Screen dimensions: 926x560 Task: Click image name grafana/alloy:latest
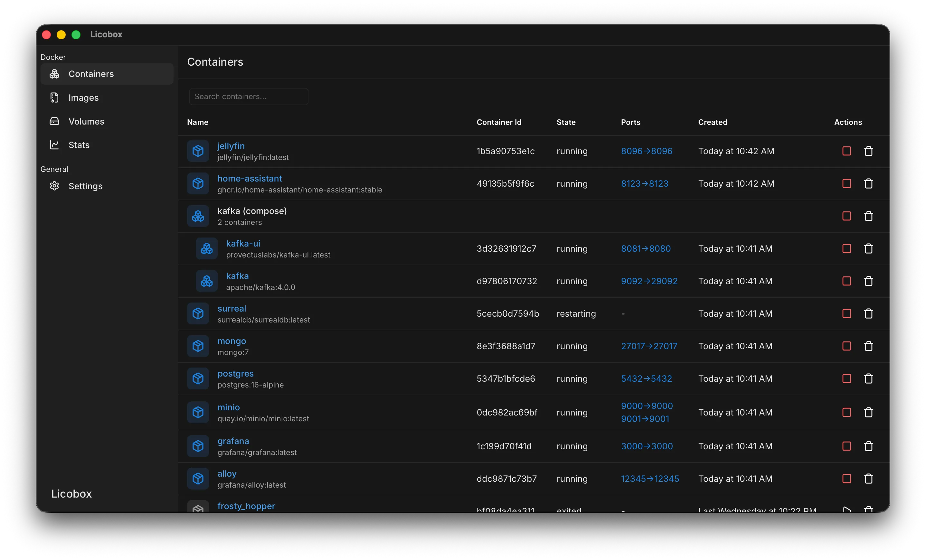pyautogui.click(x=251, y=485)
